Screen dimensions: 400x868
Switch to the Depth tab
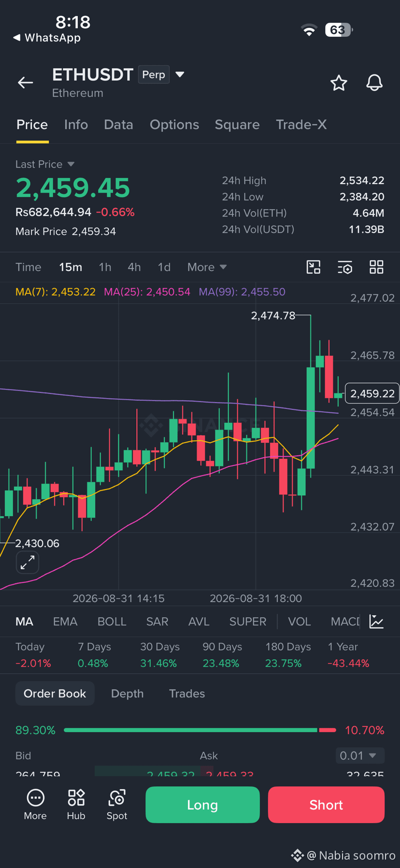click(128, 694)
